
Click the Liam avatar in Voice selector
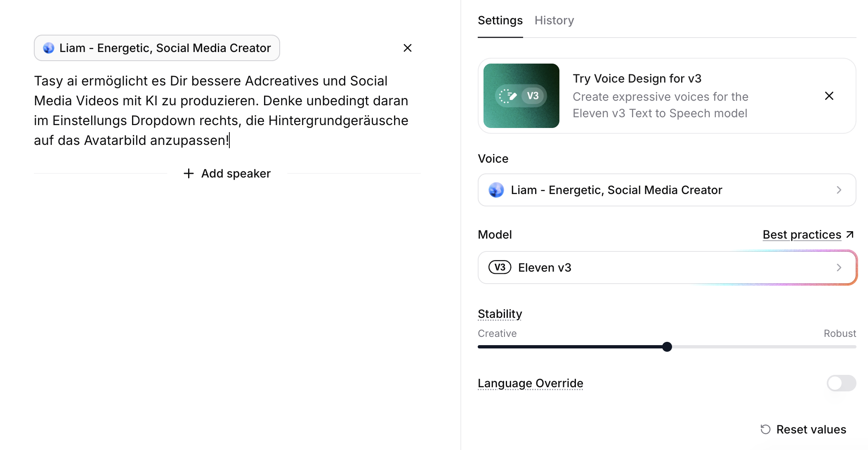coord(496,190)
